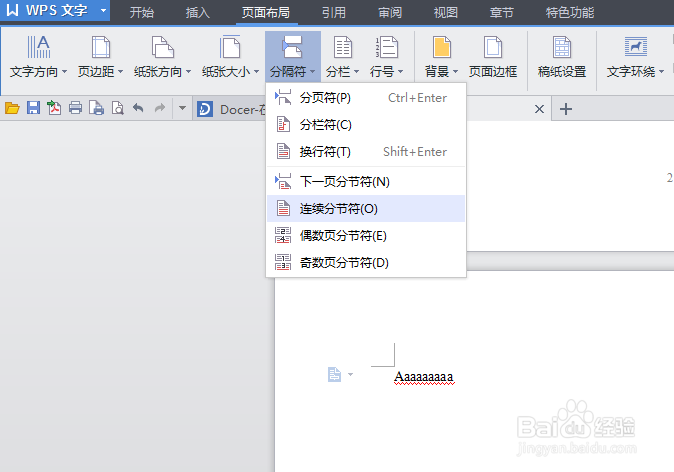Click the direct print icon next to printer
674x472 pixels.
click(x=96, y=108)
